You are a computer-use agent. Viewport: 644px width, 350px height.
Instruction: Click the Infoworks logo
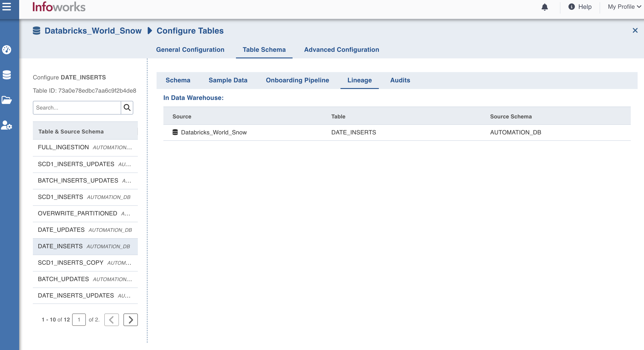point(59,7)
